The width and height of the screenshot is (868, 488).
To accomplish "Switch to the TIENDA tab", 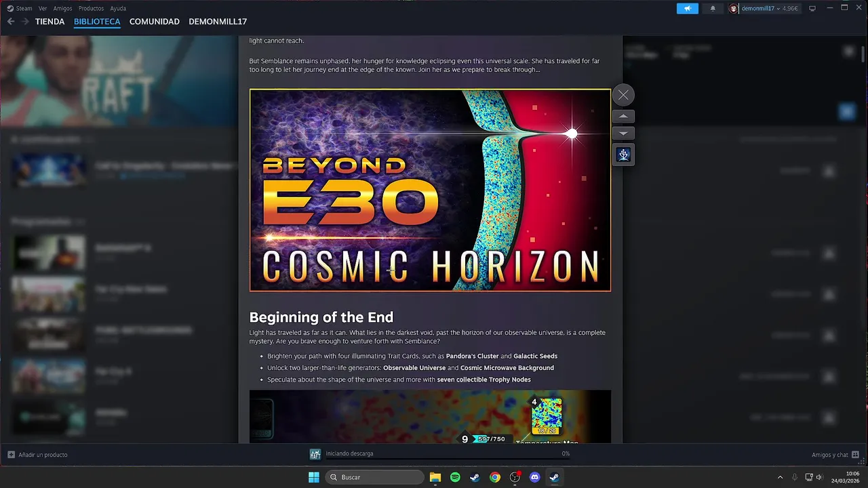I will coord(50,22).
